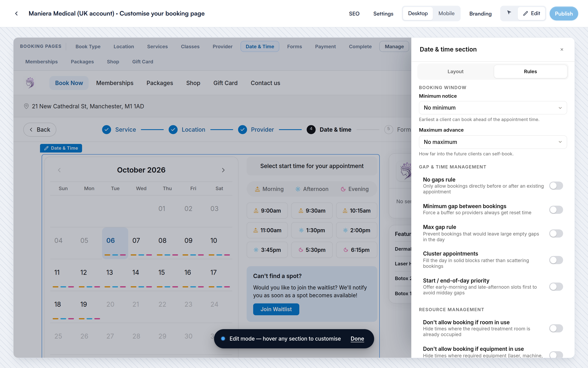Turn on Minimum gap between bookings
This screenshot has width=588, height=368.
click(x=556, y=210)
